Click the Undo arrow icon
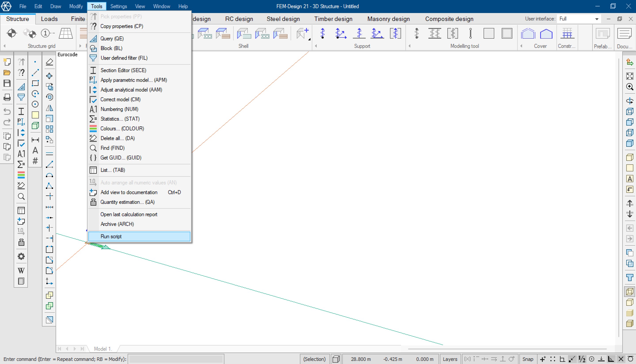The height and width of the screenshot is (364, 636). 7,111
